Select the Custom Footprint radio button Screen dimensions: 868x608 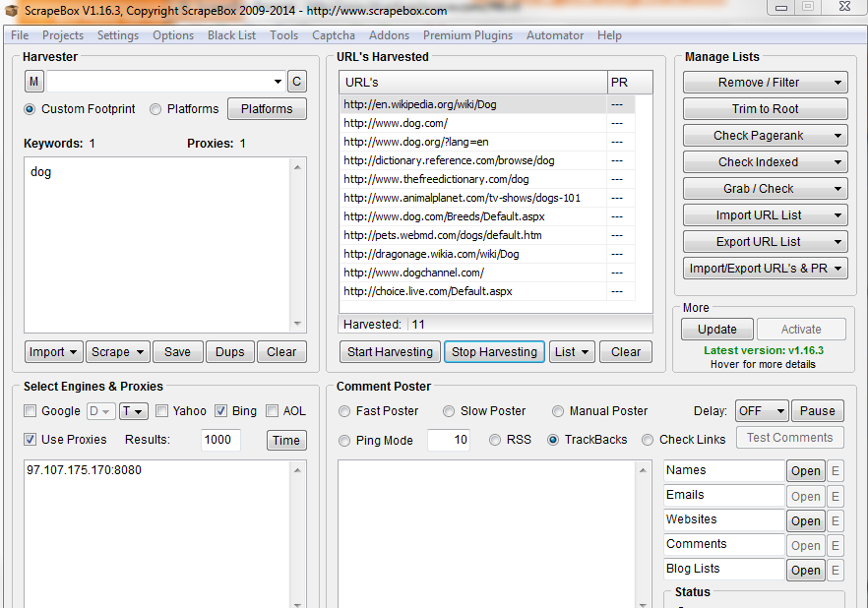click(x=30, y=109)
